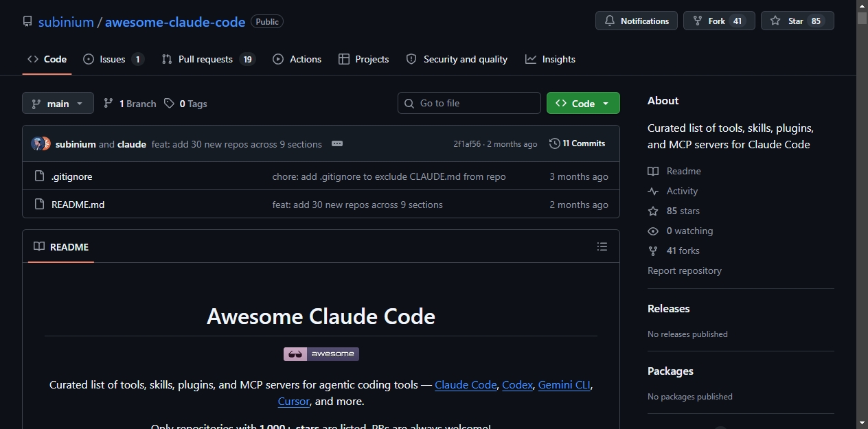Image resolution: width=868 pixels, height=429 pixels.
Task: Open the Code tab
Action: [x=47, y=59]
